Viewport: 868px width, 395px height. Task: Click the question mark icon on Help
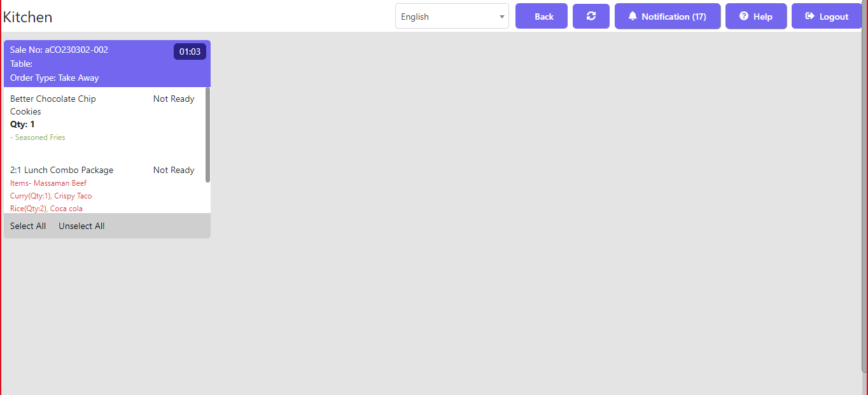click(x=744, y=17)
